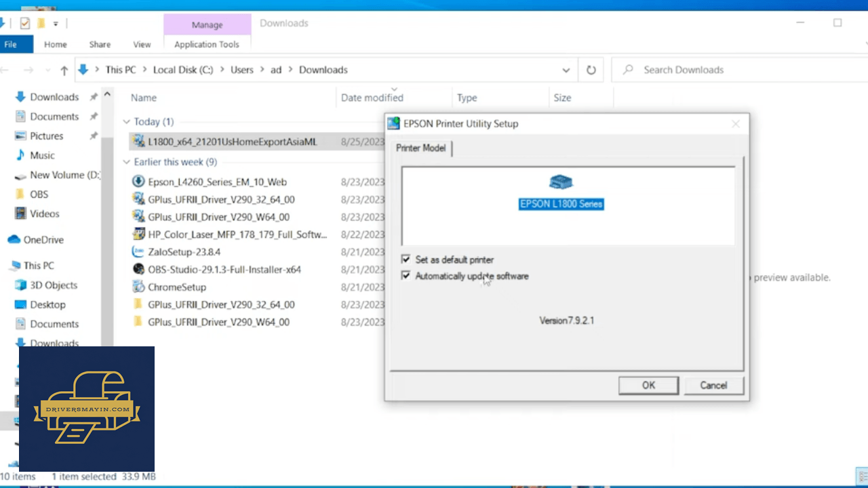The width and height of the screenshot is (868, 488).
Task: Open Pictures in the navigation pane
Action: click(x=47, y=136)
